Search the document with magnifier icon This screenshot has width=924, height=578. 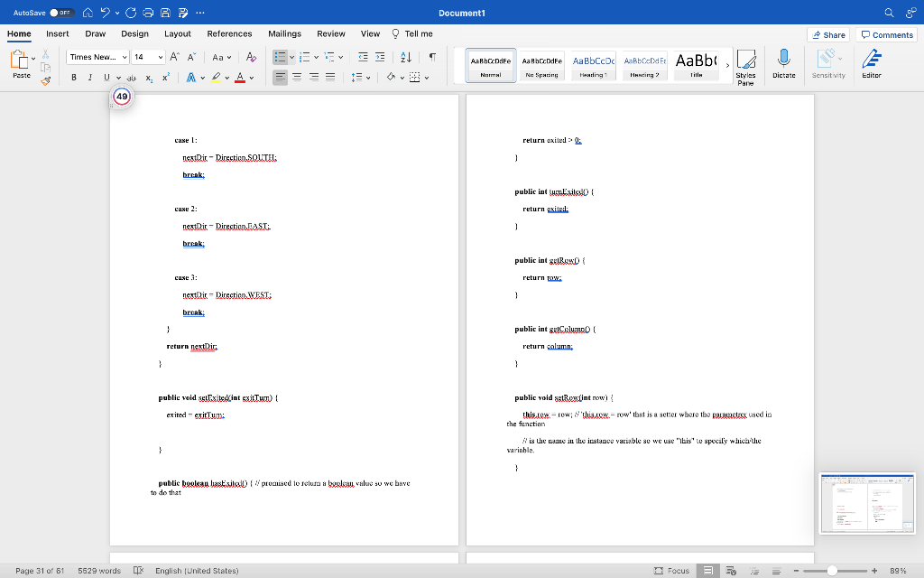click(x=889, y=13)
